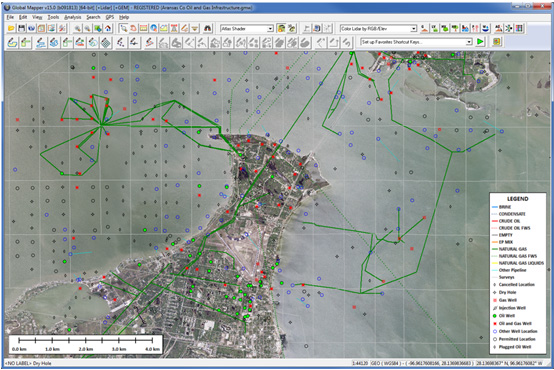The height and width of the screenshot is (370, 554).
Task: Click the create point feature digitizer icon
Action: [120, 42]
